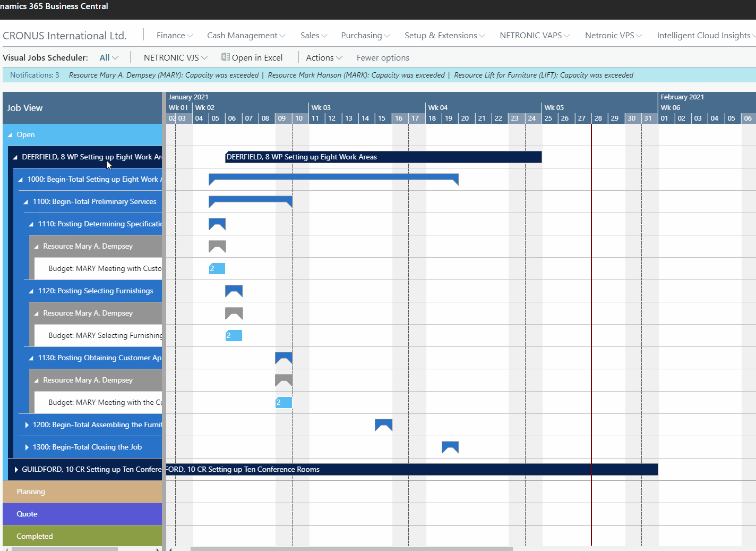The image size is (756, 551).
Task: Click the CRONUS International Ltd. company name
Action: pos(64,35)
